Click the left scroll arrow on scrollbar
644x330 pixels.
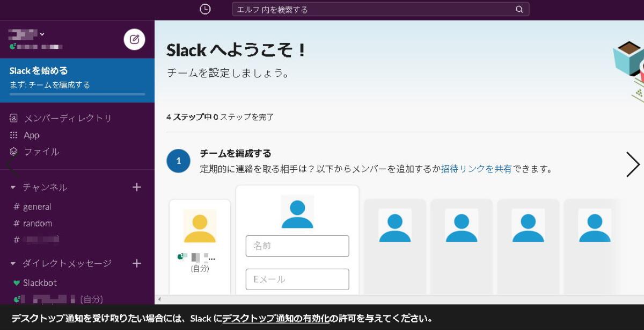tap(159, 299)
